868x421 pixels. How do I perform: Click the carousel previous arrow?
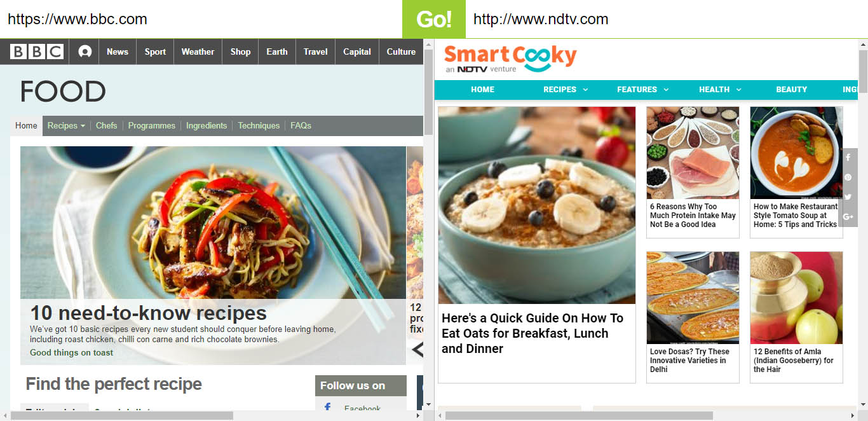(x=417, y=349)
